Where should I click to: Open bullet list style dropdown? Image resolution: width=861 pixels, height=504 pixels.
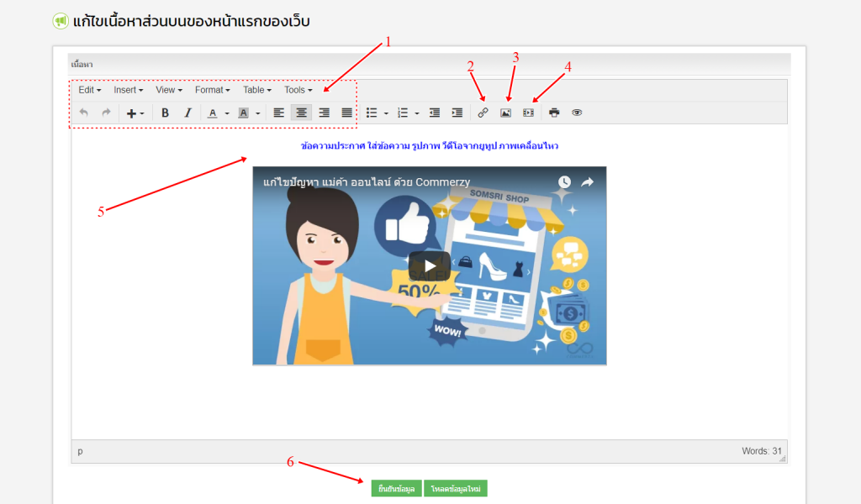coord(386,113)
